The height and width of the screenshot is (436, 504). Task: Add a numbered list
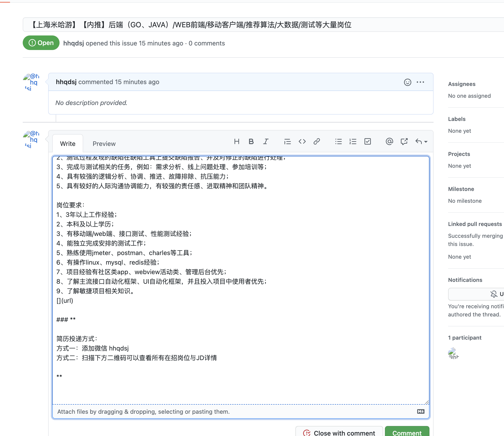(x=353, y=141)
